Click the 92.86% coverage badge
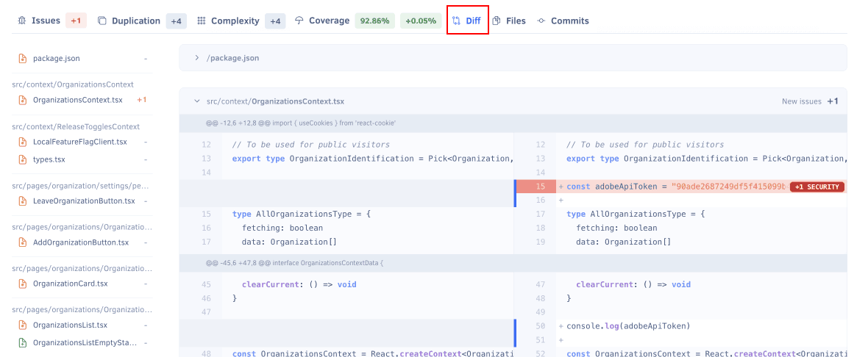868x357 pixels. pos(374,21)
